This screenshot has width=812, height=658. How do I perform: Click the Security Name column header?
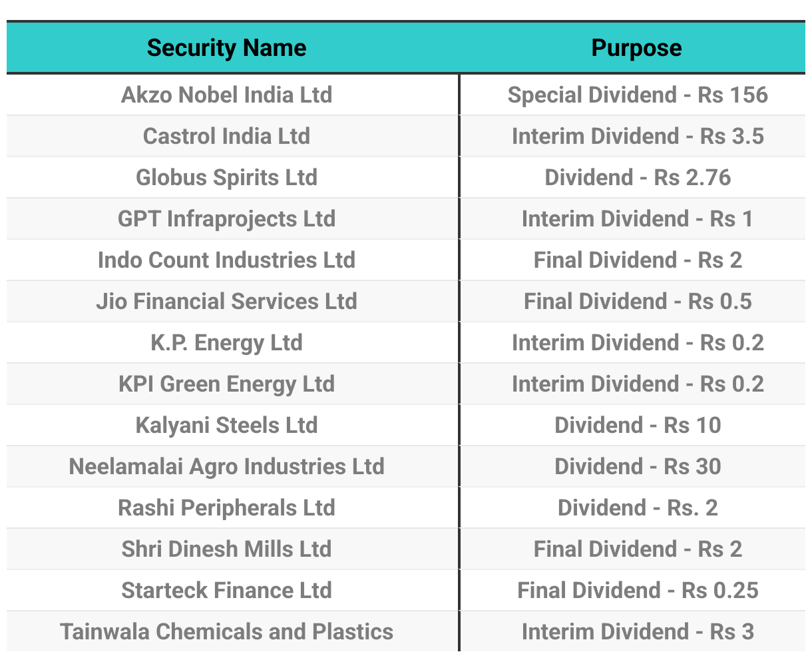pos(226,48)
